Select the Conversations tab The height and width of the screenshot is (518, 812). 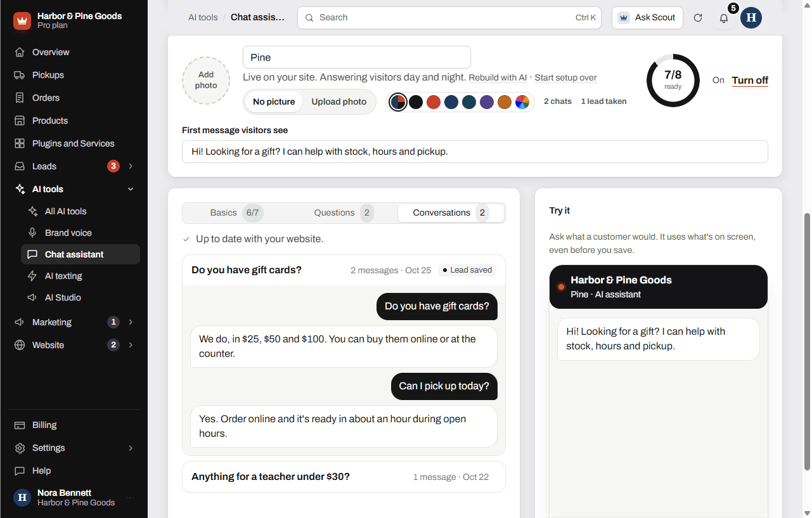[451, 213]
